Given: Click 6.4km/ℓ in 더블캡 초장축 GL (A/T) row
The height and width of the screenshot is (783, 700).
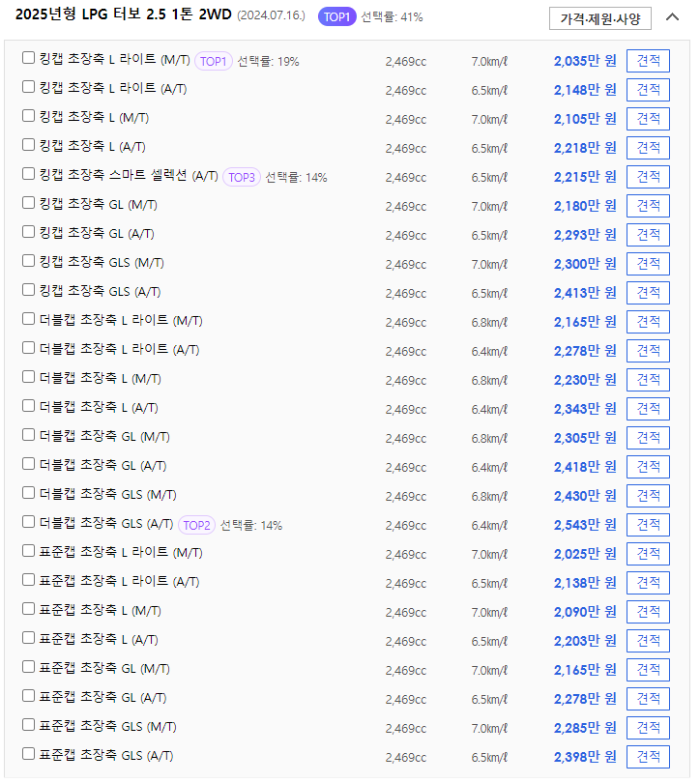Looking at the screenshot, I should [489, 468].
